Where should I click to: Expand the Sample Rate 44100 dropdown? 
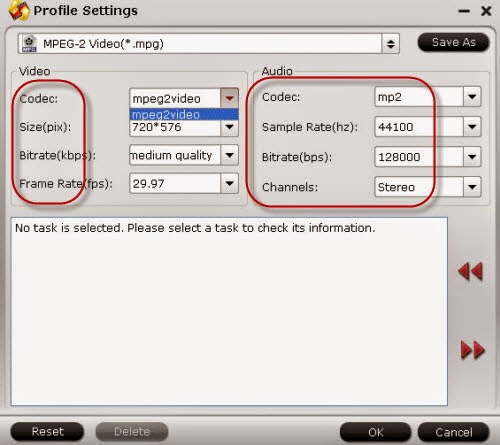(x=472, y=127)
